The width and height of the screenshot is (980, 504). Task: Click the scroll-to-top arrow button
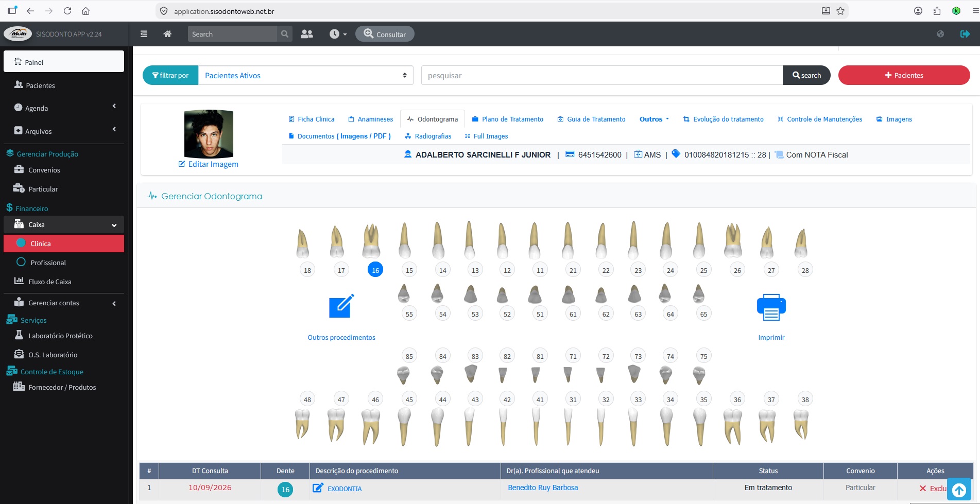[959, 490]
